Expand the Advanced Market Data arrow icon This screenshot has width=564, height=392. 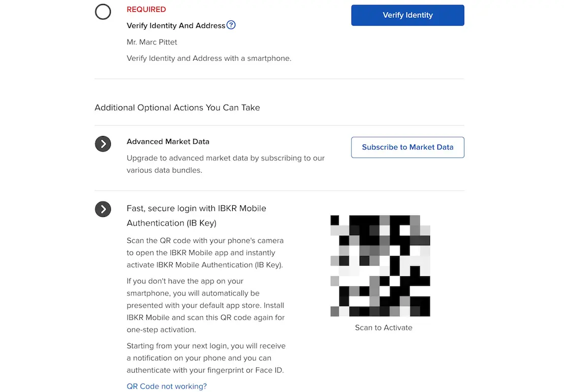(x=103, y=144)
